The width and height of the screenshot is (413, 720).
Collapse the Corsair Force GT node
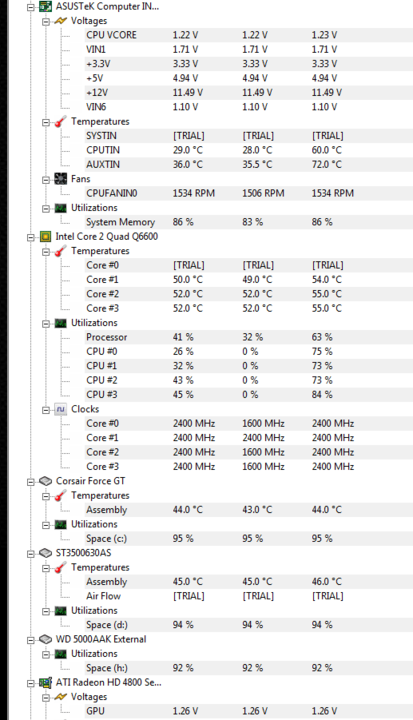click(x=30, y=482)
